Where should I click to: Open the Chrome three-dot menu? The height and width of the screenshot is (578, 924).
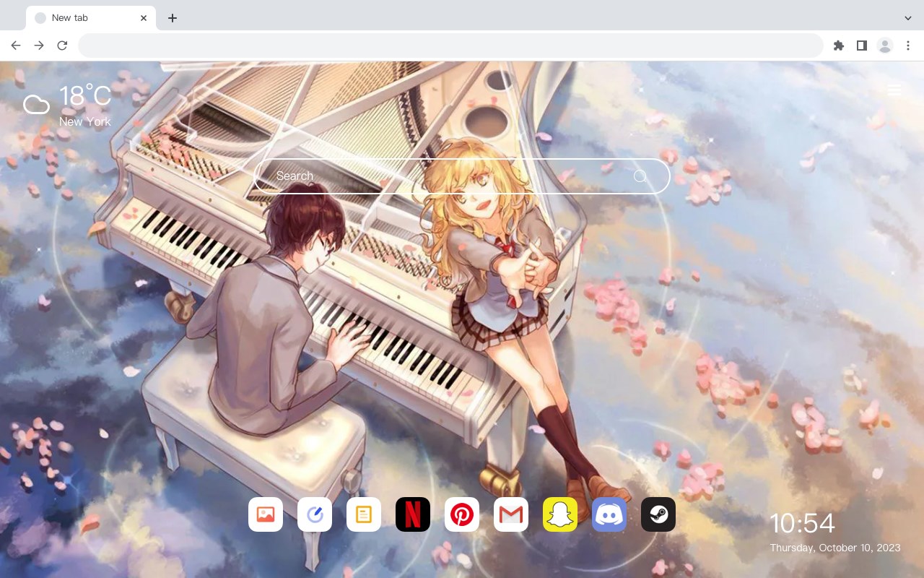(x=908, y=46)
